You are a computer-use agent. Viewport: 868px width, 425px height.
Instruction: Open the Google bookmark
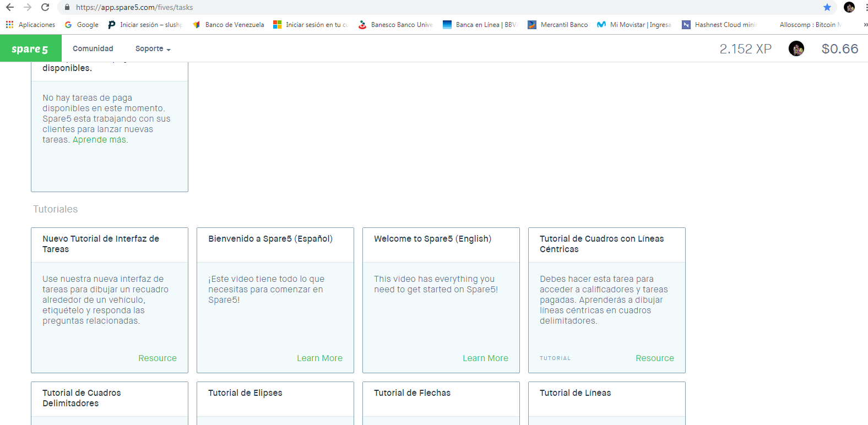[x=82, y=25]
